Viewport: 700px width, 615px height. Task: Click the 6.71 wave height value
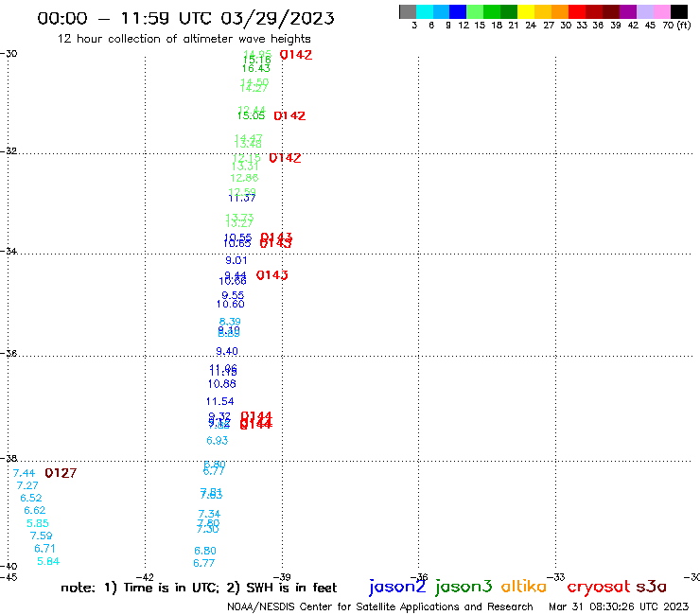[x=44, y=549]
